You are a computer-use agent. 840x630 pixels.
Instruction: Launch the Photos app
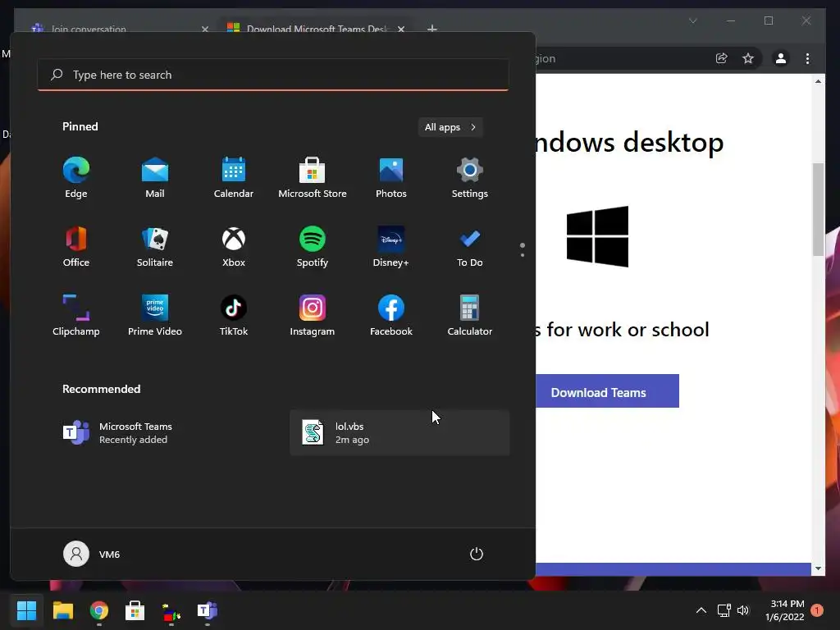(391, 178)
